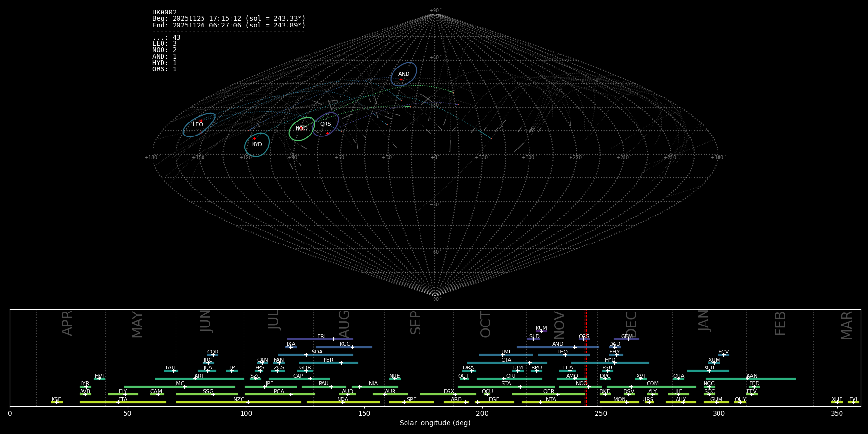Select the LEO radiant ellipse on sky map
The height and width of the screenshot is (434, 868).
[198, 125]
